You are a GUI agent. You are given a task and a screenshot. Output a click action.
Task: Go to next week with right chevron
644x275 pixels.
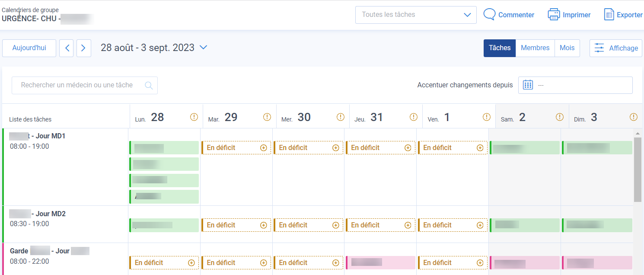tap(84, 48)
